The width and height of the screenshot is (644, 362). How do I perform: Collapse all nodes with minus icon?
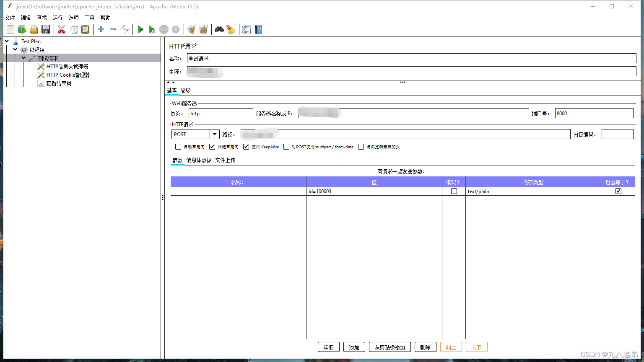tap(112, 29)
